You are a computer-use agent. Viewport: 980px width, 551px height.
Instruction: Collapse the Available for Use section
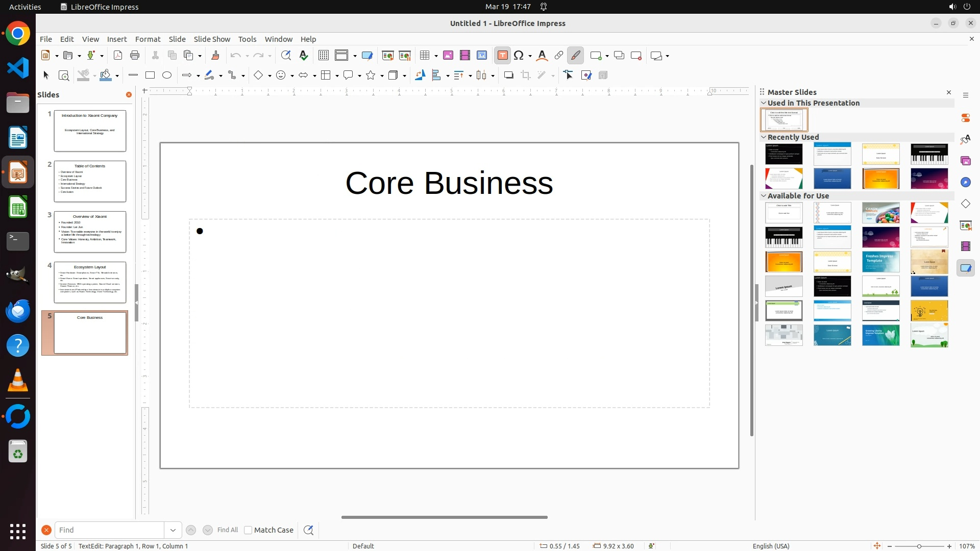click(x=764, y=196)
